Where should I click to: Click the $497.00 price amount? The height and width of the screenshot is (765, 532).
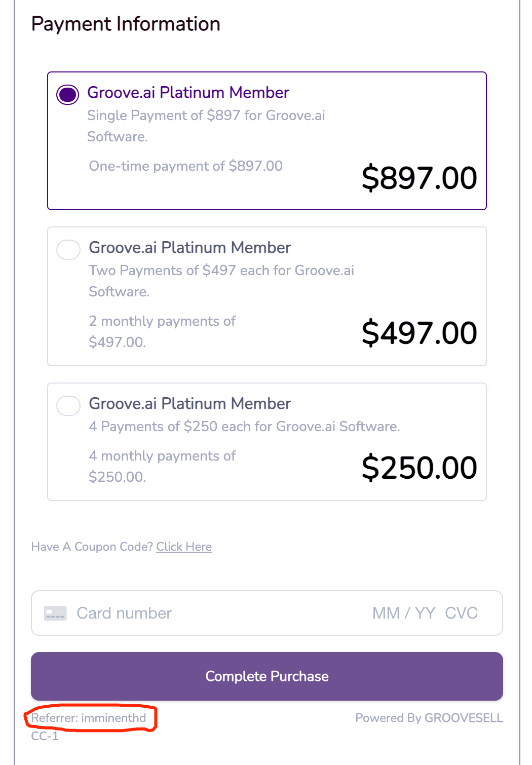(419, 333)
